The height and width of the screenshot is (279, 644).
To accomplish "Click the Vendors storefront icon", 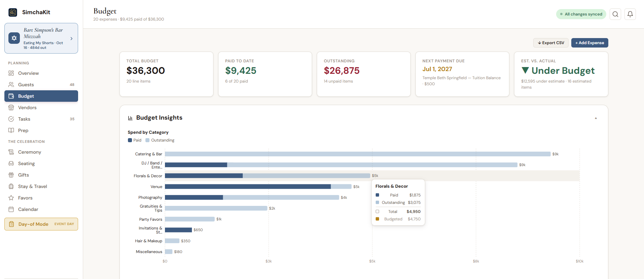I will click(x=11, y=107).
